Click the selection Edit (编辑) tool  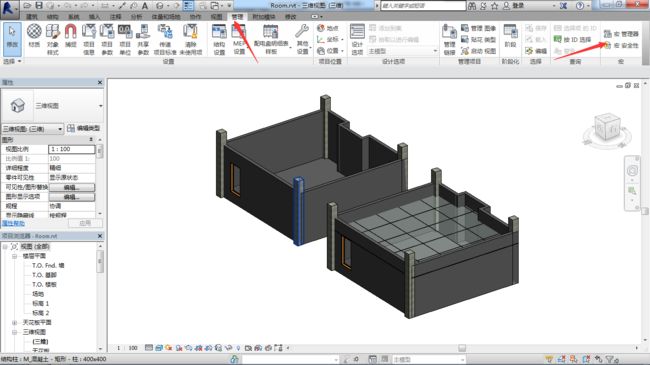click(536, 51)
